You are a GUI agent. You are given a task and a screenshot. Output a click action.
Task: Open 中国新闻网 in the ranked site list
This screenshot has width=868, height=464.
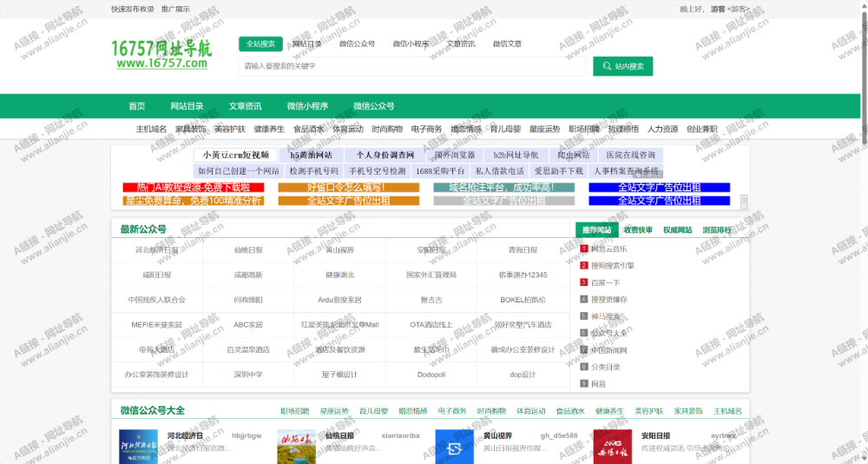point(609,350)
